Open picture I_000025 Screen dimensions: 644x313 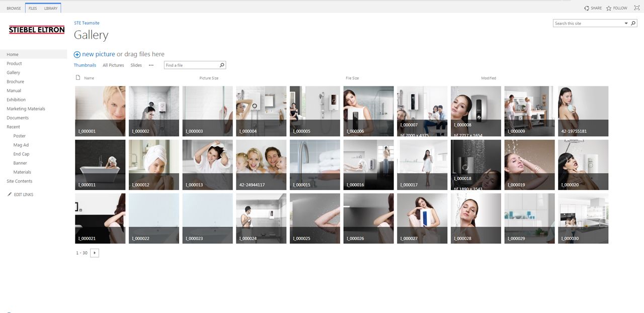(x=315, y=219)
